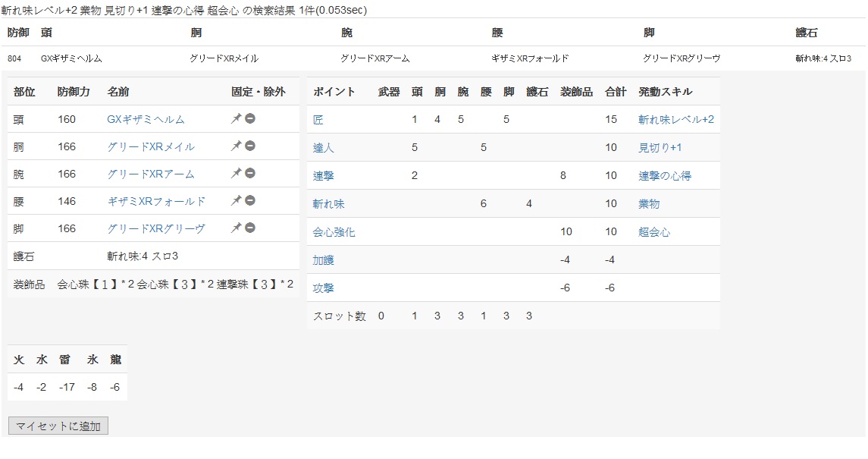Open the 連撃の心得 skill link
Image resolution: width=868 pixels, height=459 pixels.
point(664,176)
